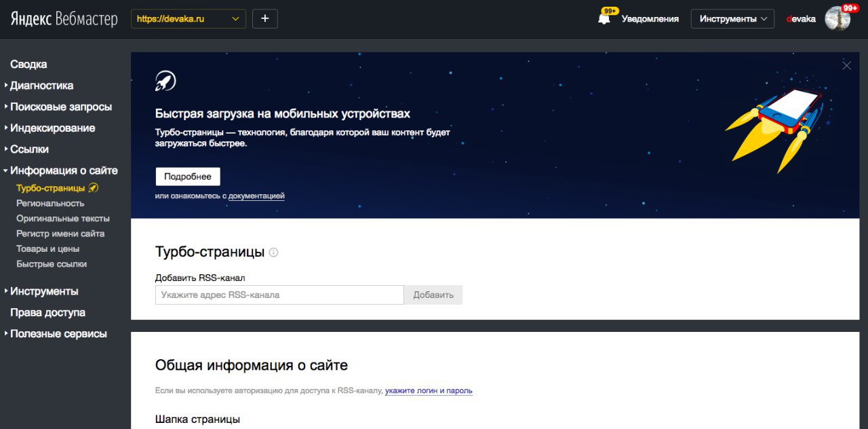Click the Яндекс Вебмастер logo

[x=64, y=19]
